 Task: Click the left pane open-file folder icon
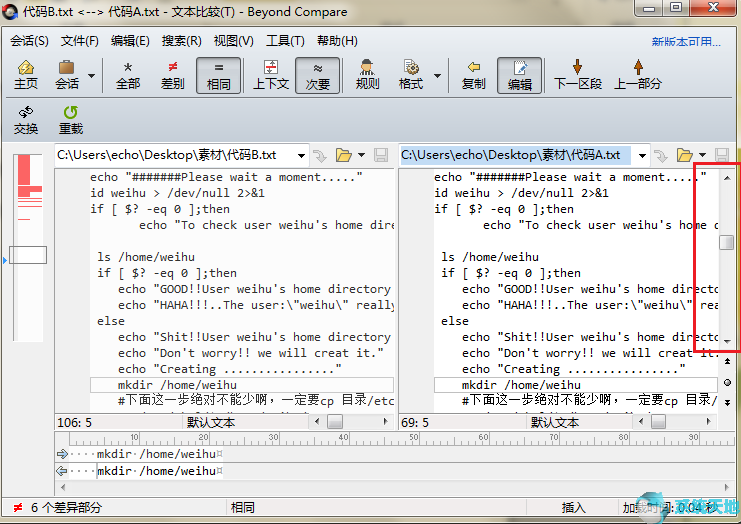tap(344, 155)
